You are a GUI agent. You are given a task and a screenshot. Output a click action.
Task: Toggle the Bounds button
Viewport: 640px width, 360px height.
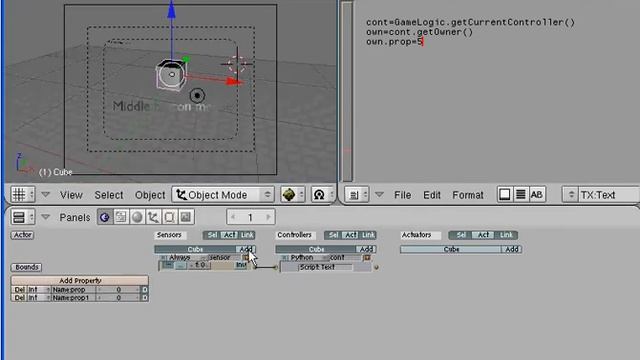tap(27, 267)
